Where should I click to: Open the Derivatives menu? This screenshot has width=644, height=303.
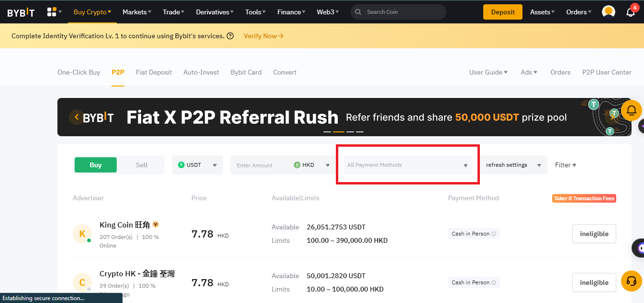click(215, 12)
